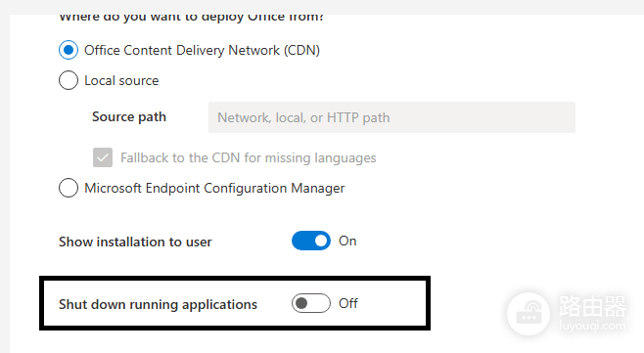Click the Office Content Delivery Network (CDN) label

coord(202,50)
